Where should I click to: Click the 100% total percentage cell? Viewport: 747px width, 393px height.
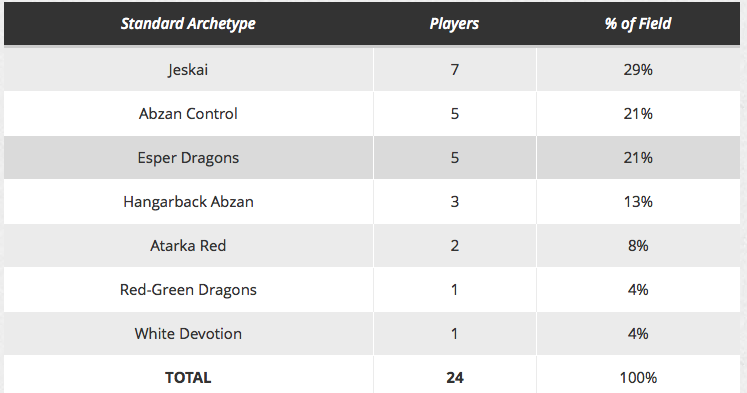click(638, 377)
